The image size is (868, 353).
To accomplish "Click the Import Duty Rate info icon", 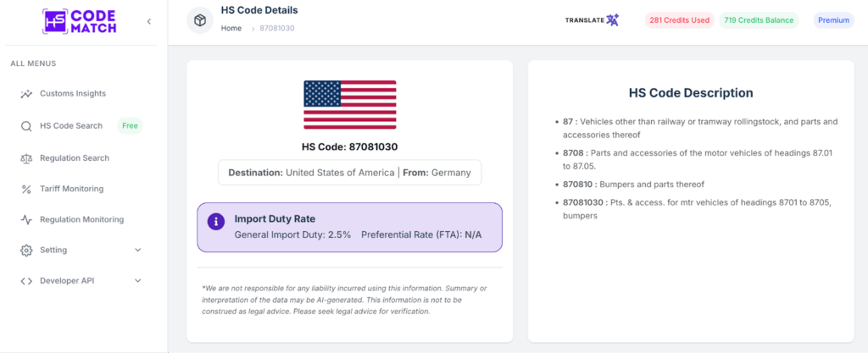I will point(216,221).
